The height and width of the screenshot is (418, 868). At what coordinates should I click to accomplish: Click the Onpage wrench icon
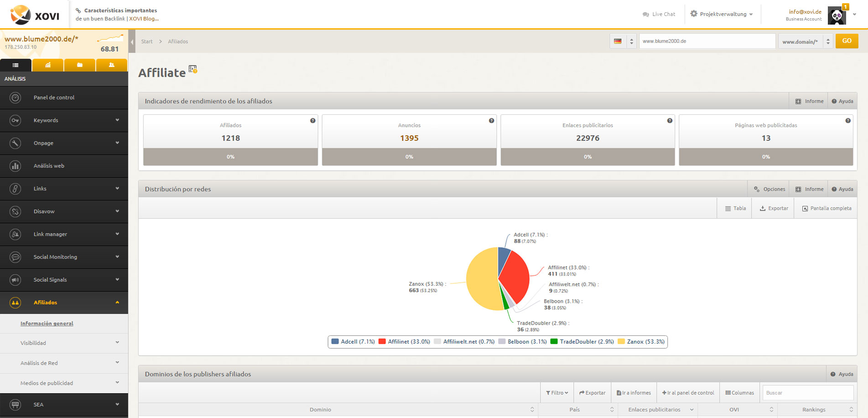click(x=16, y=143)
